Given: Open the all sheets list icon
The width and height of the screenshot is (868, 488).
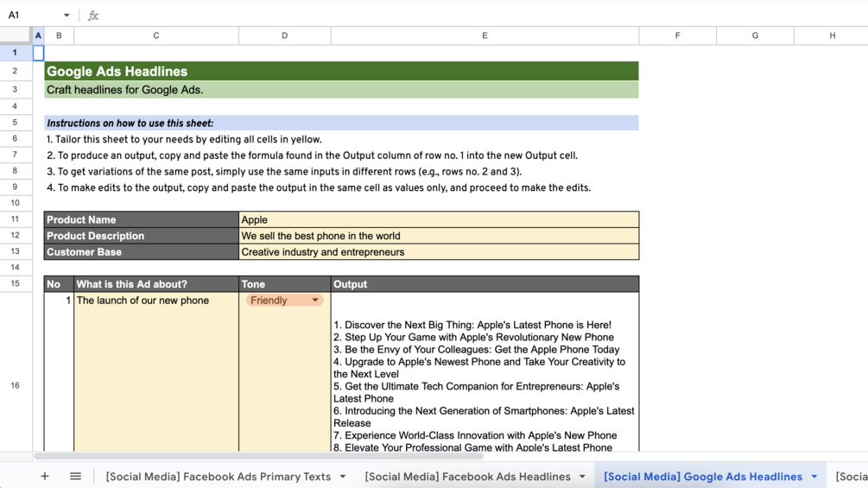Looking at the screenshot, I should (x=75, y=477).
